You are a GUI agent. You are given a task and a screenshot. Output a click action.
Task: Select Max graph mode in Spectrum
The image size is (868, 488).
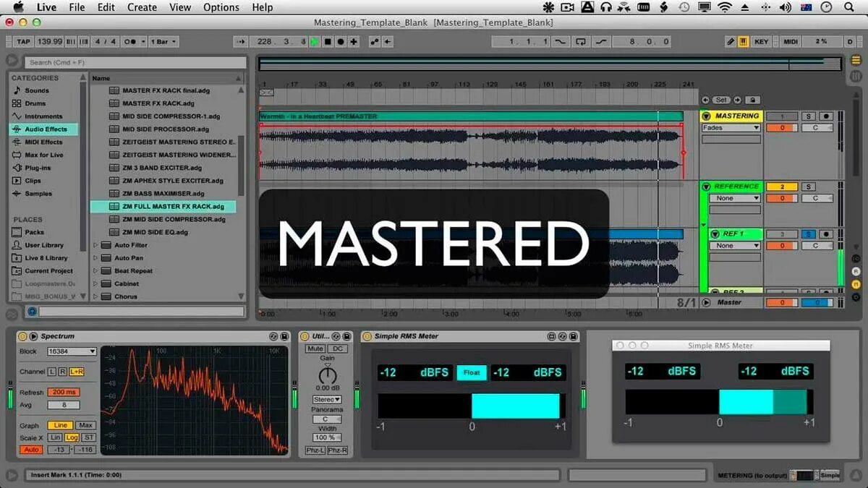(x=85, y=426)
